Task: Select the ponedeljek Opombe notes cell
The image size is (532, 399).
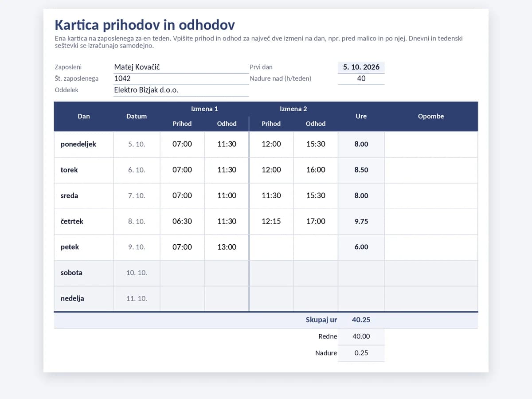Action: point(431,145)
